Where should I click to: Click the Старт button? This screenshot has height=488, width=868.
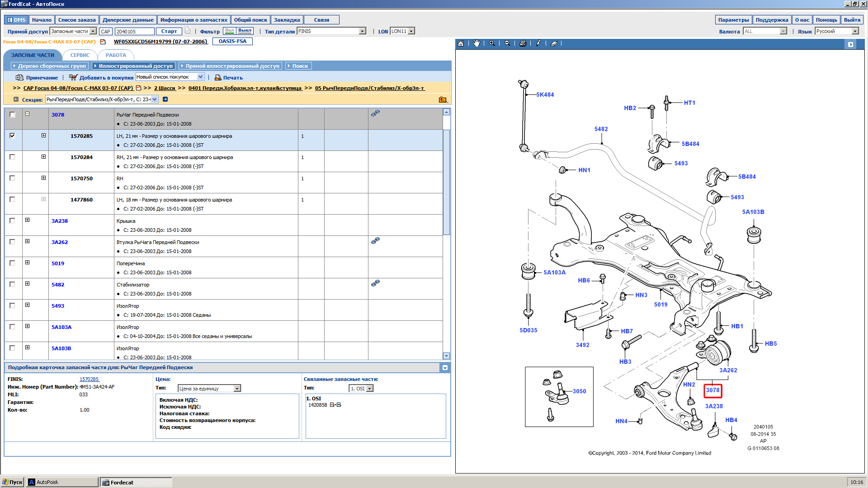tap(169, 31)
